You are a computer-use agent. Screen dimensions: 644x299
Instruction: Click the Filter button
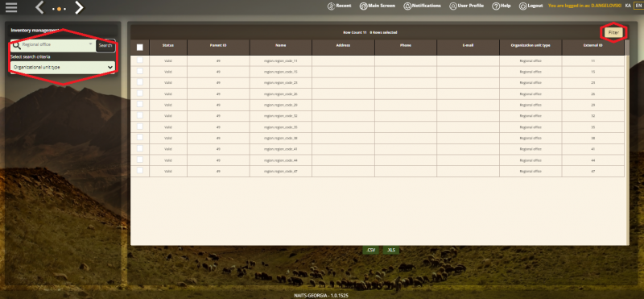tap(613, 32)
